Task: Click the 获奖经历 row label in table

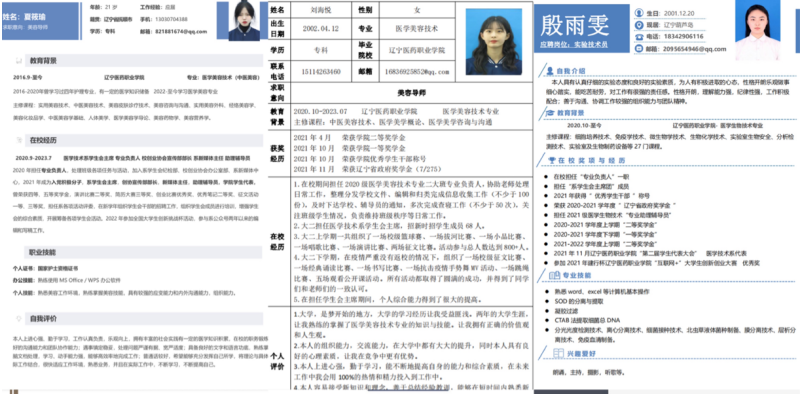Action: coord(278,153)
